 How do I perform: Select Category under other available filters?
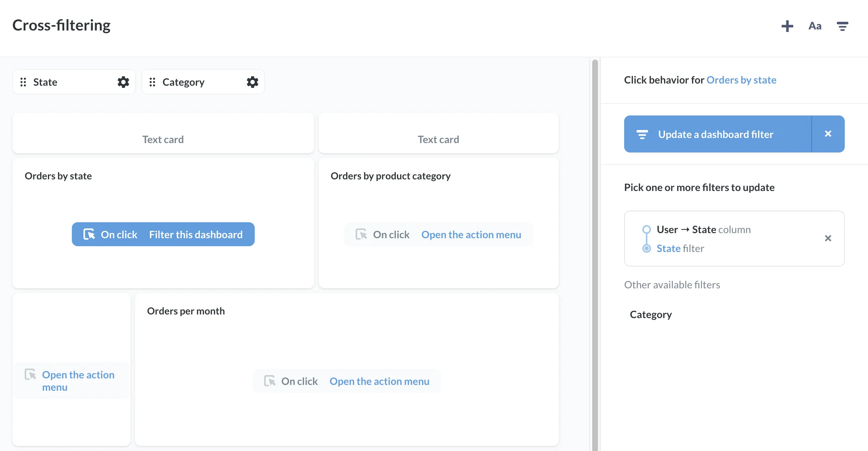pos(651,314)
